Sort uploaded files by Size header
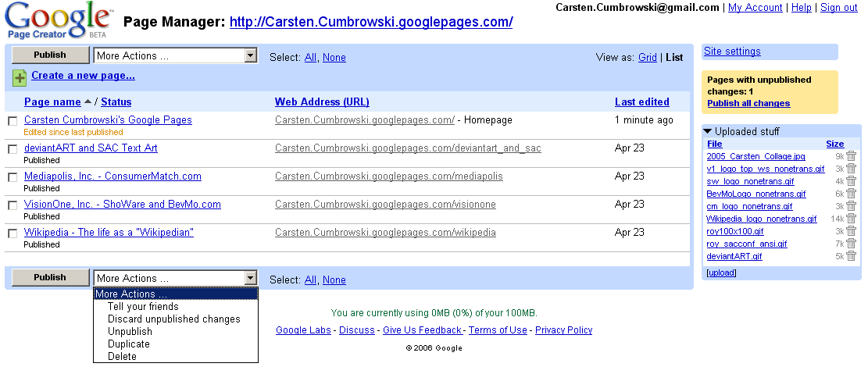The width and height of the screenshot is (868, 374). click(x=834, y=144)
